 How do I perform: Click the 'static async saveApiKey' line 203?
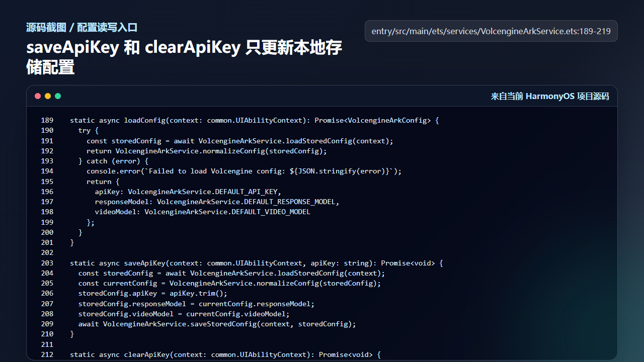(257, 263)
